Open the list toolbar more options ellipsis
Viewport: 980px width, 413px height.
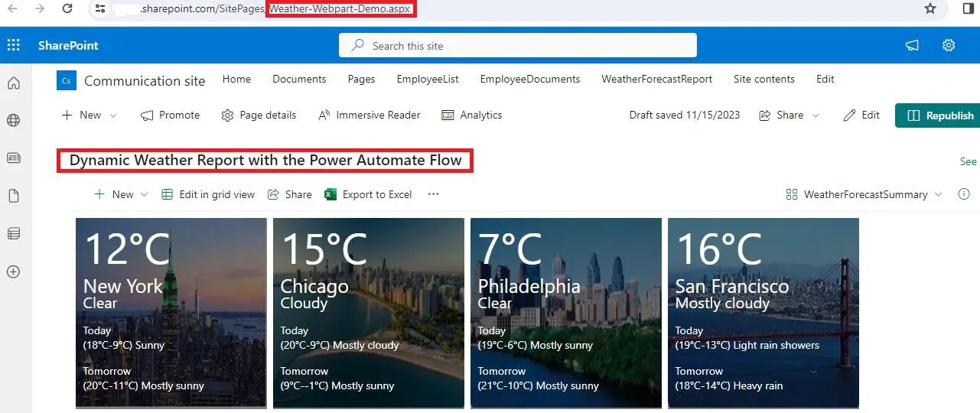click(x=434, y=194)
